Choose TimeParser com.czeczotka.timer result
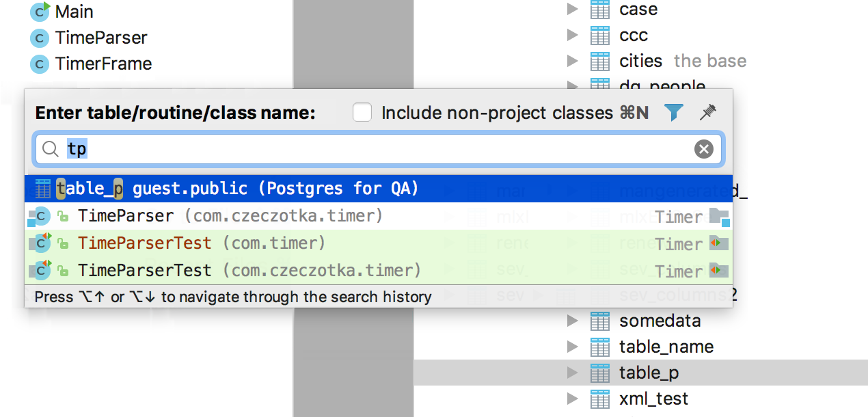The width and height of the screenshot is (868, 417). pos(230,216)
